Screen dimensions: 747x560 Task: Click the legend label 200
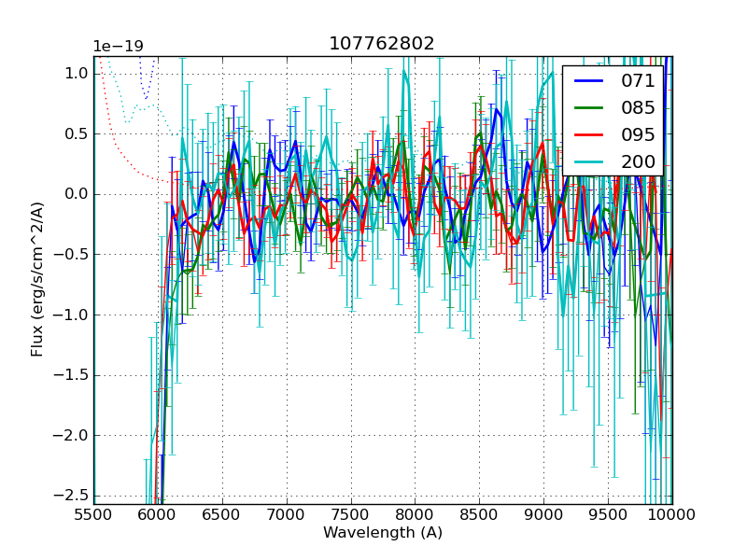coord(638,161)
